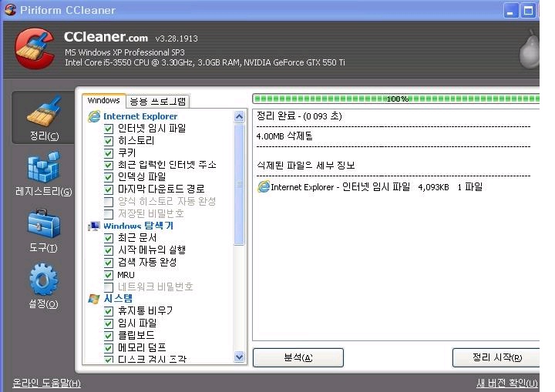The width and height of the screenshot is (555, 392).
Task: Click the scroll down arrow of the list
Action: pyautogui.click(x=239, y=357)
